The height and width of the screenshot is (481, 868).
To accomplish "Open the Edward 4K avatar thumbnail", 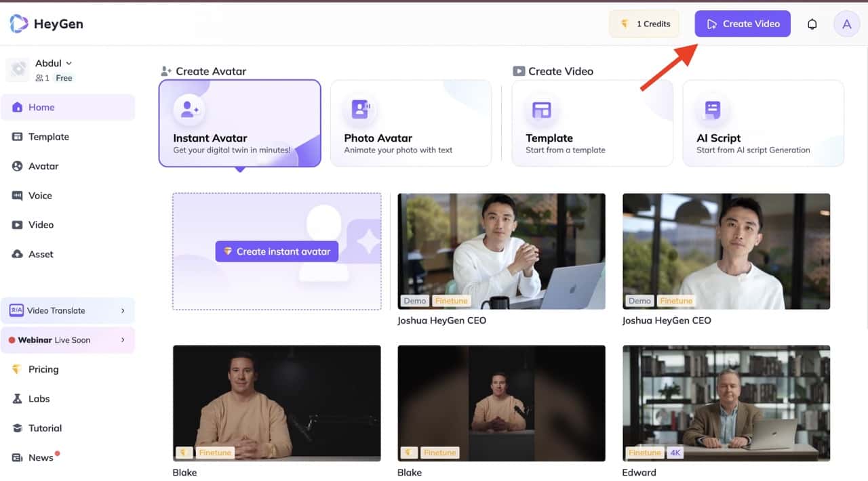I will click(726, 403).
